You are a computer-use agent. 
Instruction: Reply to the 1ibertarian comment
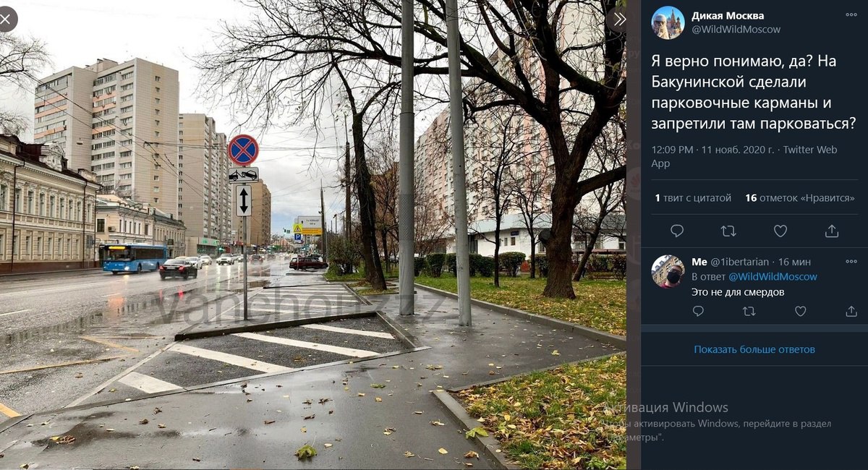pos(698,311)
